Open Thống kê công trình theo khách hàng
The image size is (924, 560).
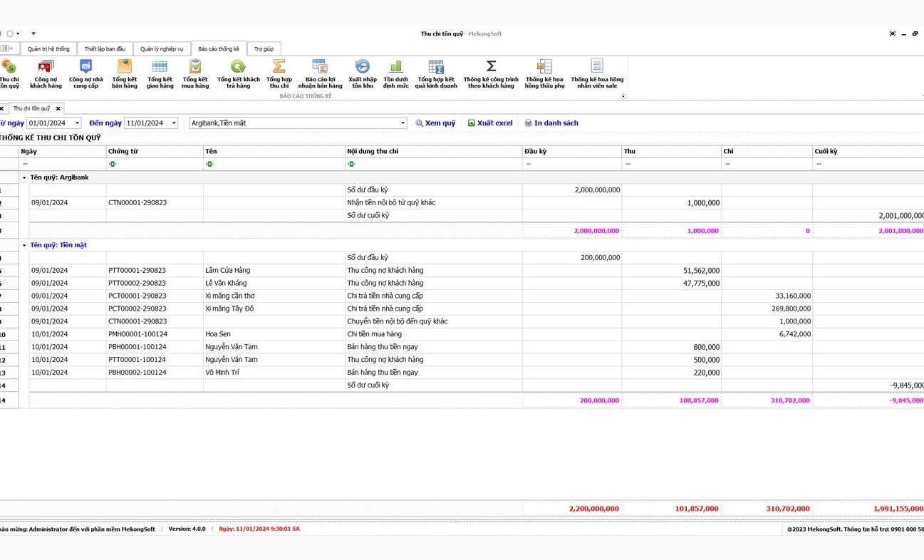tap(491, 73)
